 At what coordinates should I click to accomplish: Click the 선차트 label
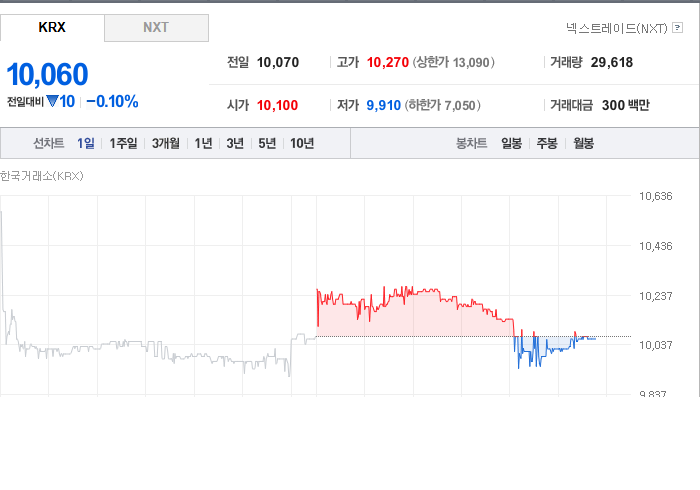[x=49, y=143]
